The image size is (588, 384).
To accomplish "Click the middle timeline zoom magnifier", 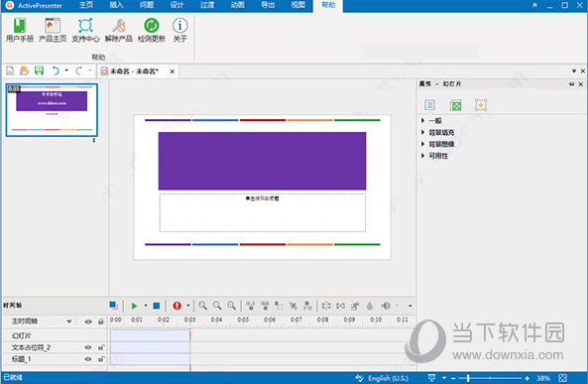I will tap(217, 306).
